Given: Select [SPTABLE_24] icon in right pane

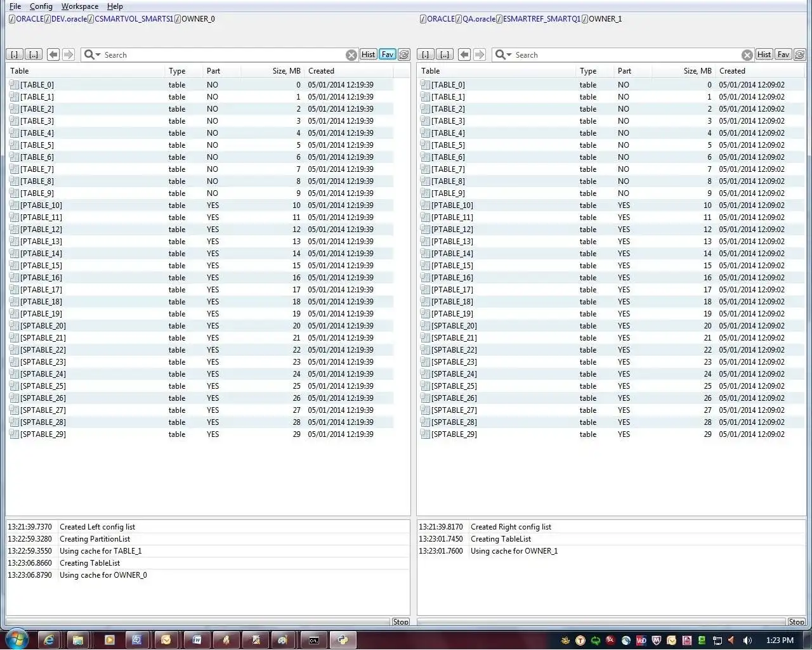Looking at the screenshot, I should [425, 374].
